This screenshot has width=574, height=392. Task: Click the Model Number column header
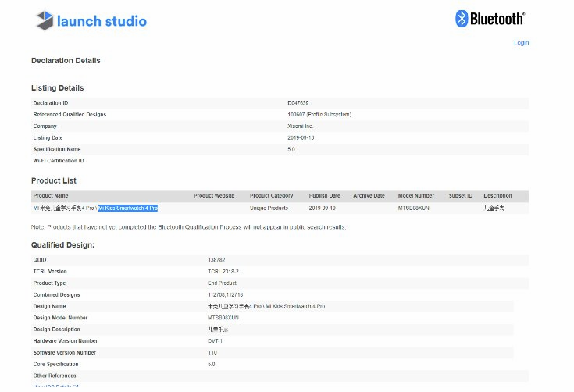point(416,196)
